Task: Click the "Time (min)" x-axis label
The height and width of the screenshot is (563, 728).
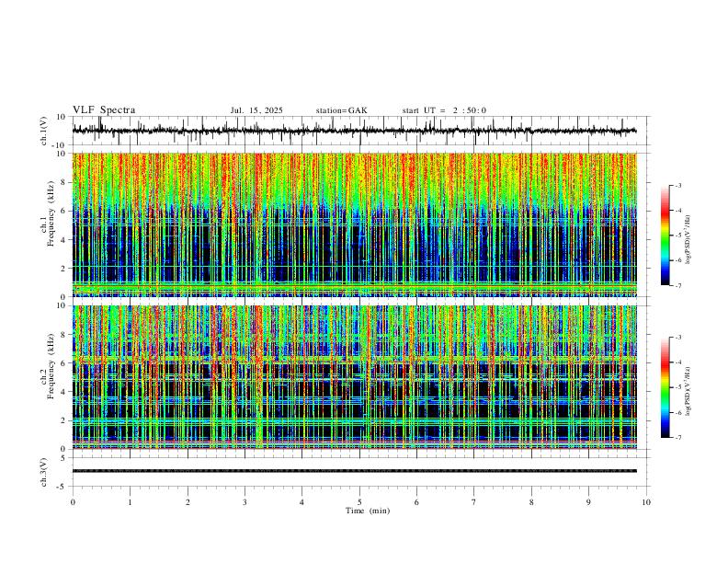Action: (368, 511)
